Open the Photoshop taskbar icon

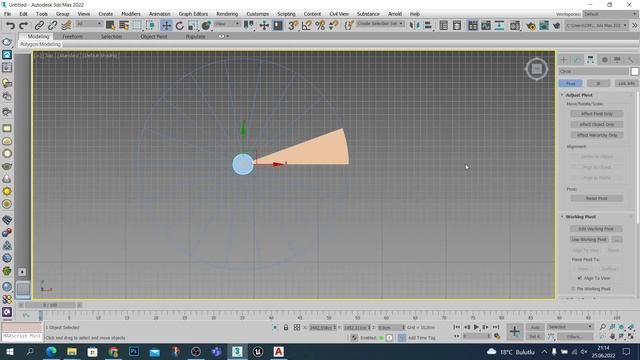tap(134, 351)
